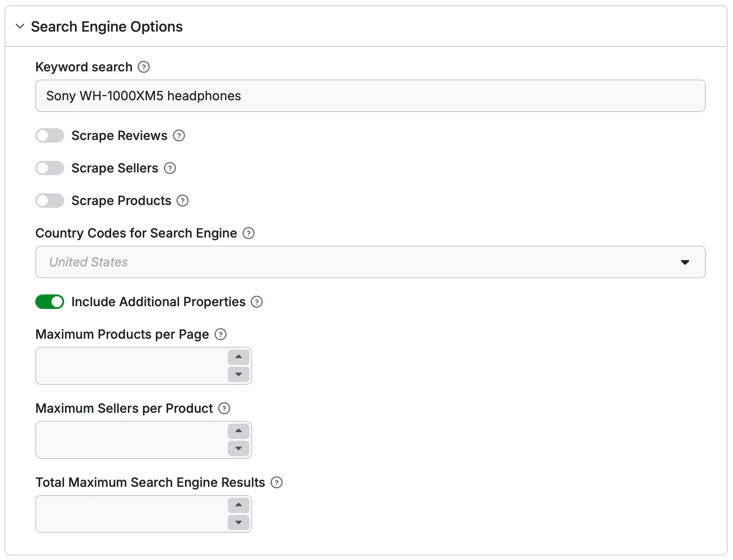The image size is (733, 560).
Task: Click the Scrape Reviews help icon
Action: (178, 135)
